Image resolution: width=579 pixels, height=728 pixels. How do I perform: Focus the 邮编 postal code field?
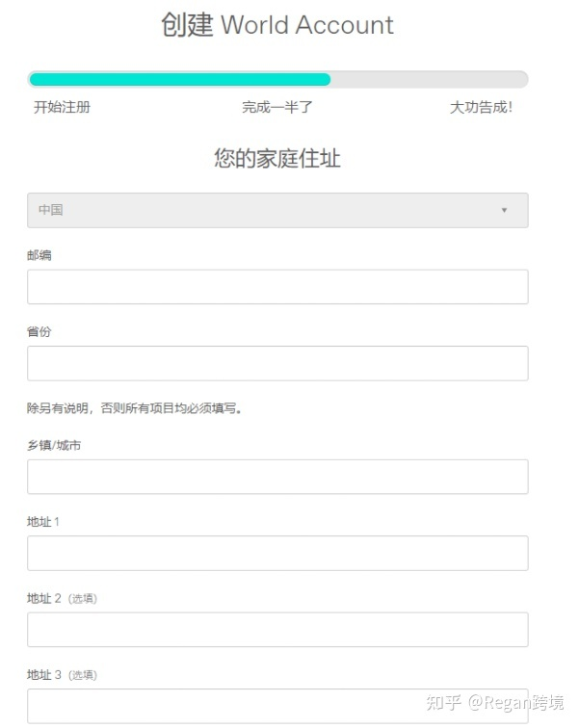(277, 287)
